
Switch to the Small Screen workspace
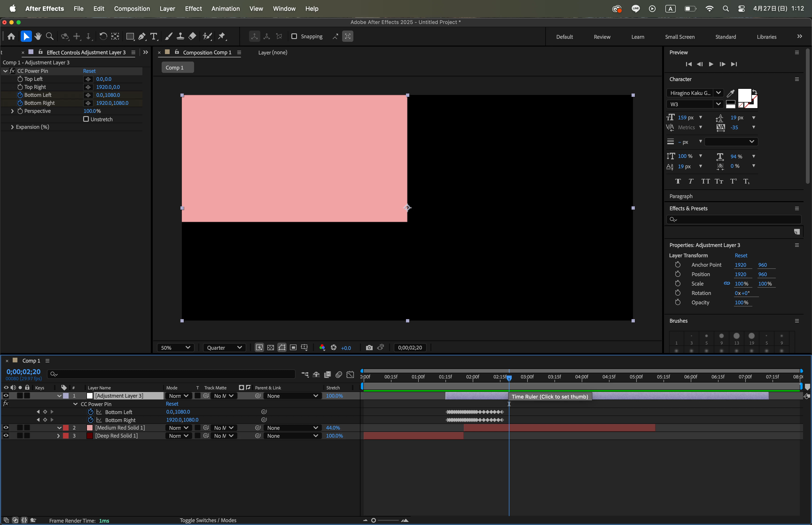[679, 37]
